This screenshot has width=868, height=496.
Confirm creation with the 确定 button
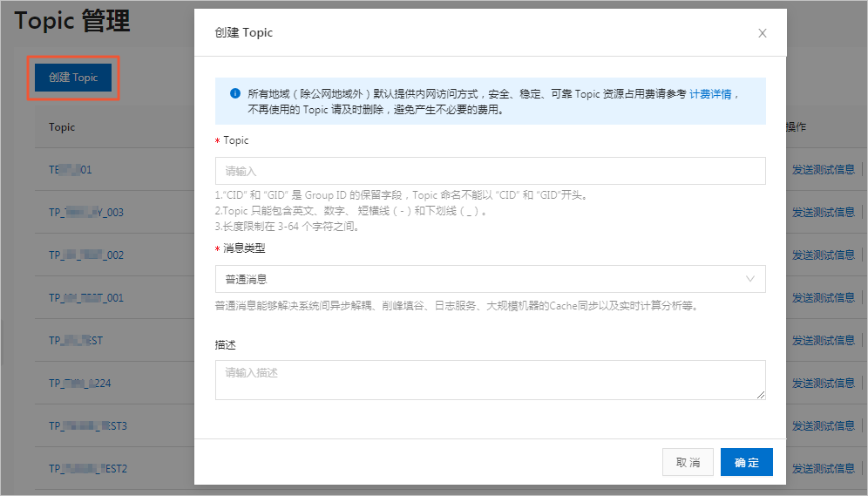point(747,462)
